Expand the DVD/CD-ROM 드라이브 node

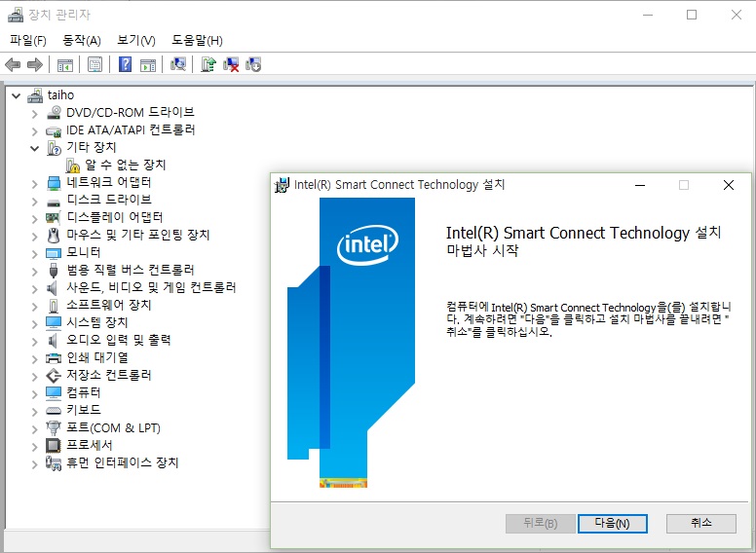(35, 114)
